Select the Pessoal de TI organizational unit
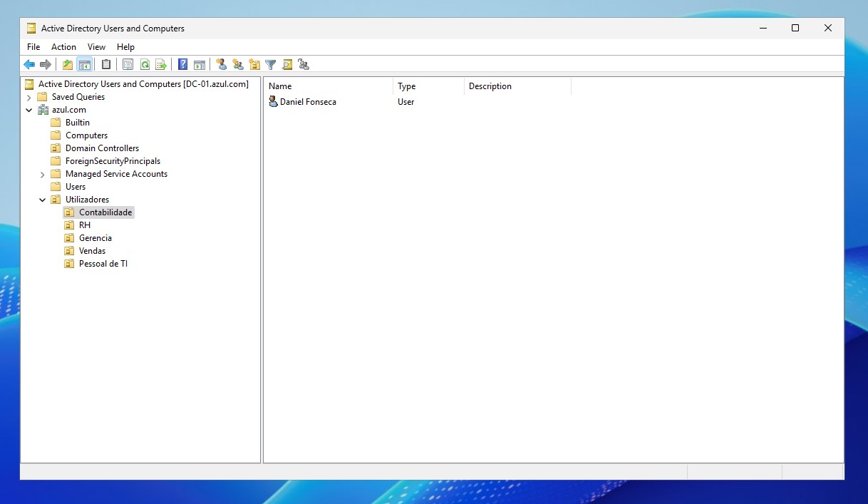 103,264
